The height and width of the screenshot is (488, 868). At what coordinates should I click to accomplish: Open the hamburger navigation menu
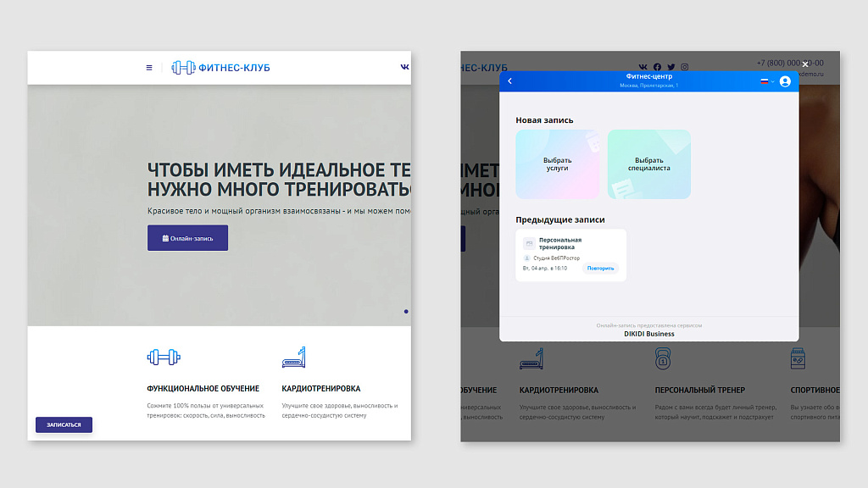click(x=149, y=67)
